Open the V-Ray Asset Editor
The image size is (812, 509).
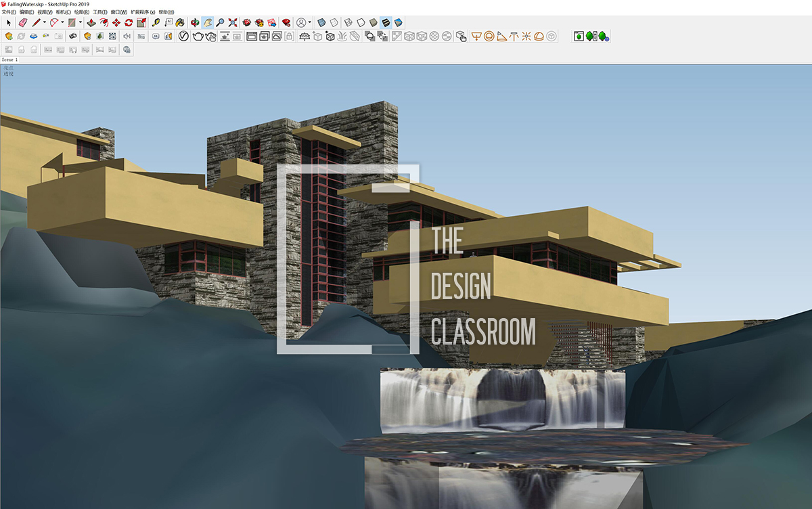[183, 36]
